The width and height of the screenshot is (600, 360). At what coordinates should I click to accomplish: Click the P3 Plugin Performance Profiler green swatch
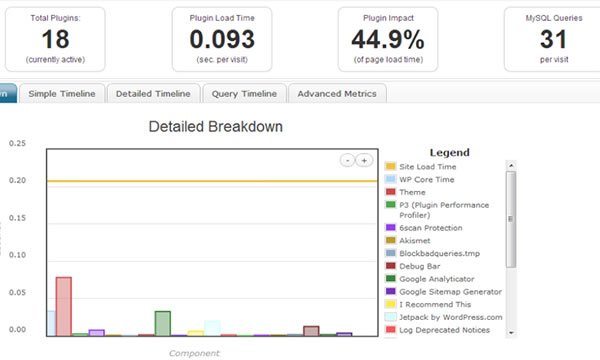tap(390, 204)
